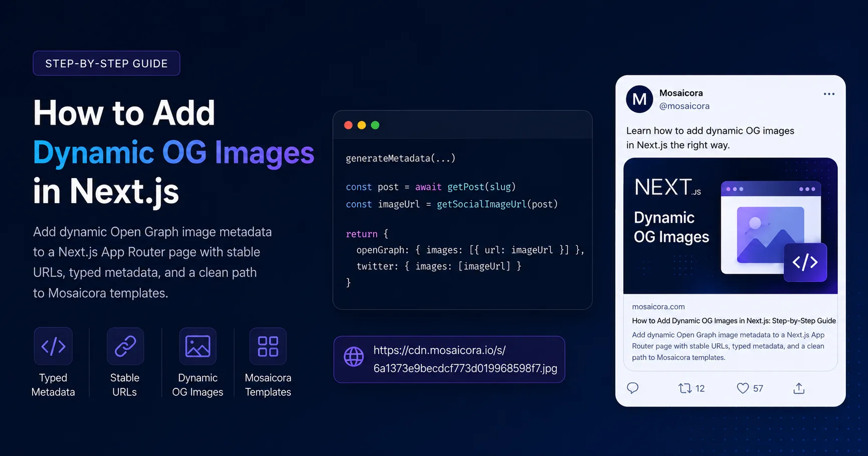868x456 pixels.
Task: Open the Mosaicora M avatar
Action: [x=639, y=99]
